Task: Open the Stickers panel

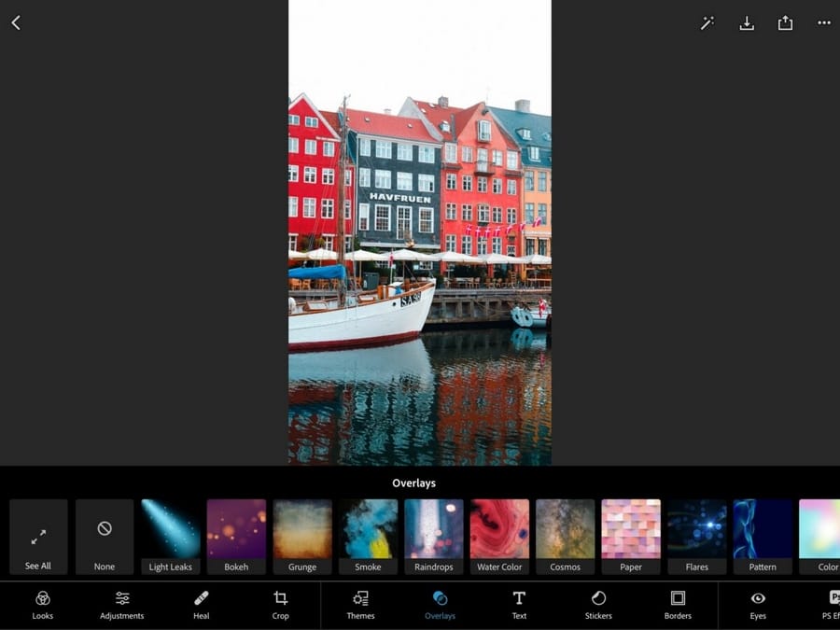Action: pyautogui.click(x=597, y=605)
